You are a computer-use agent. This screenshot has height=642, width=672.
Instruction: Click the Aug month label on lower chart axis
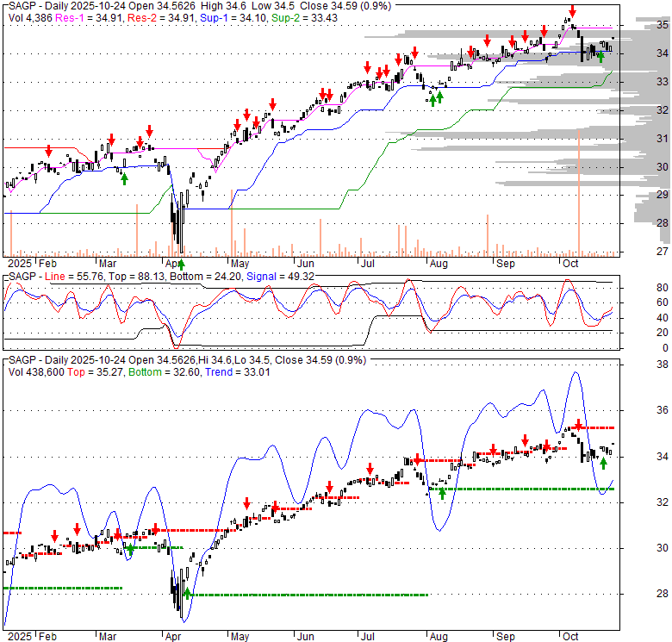tap(439, 636)
